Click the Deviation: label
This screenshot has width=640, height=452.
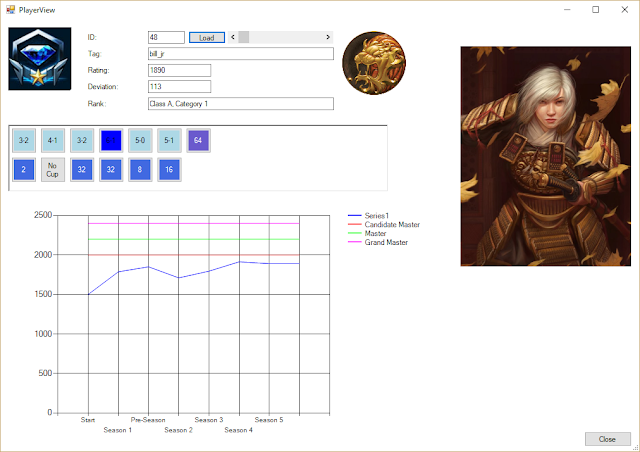tap(103, 87)
